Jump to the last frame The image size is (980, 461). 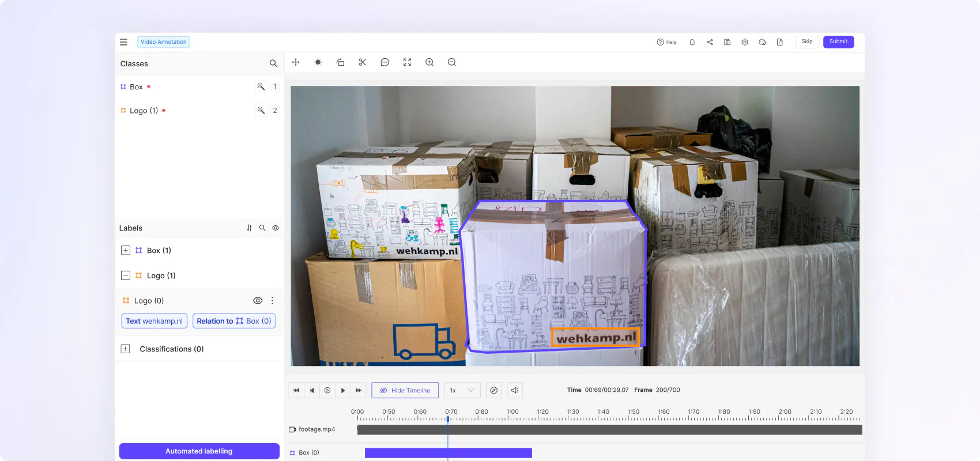coord(359,390)
